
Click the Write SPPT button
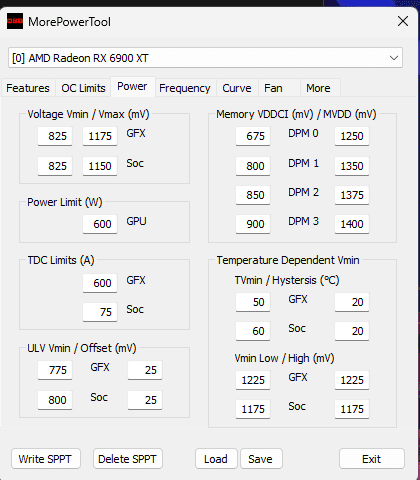point(46,459)
